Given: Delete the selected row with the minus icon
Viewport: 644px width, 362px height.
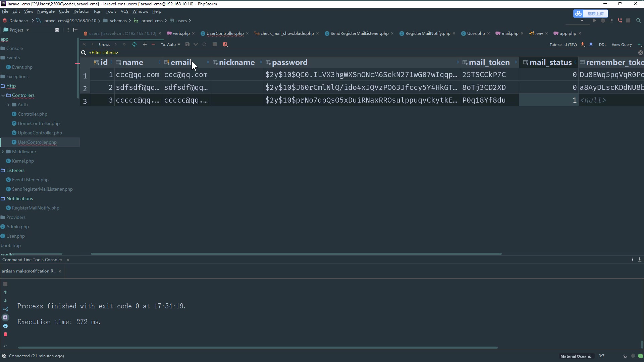Looking at the screenshot, I should (153, 44).
